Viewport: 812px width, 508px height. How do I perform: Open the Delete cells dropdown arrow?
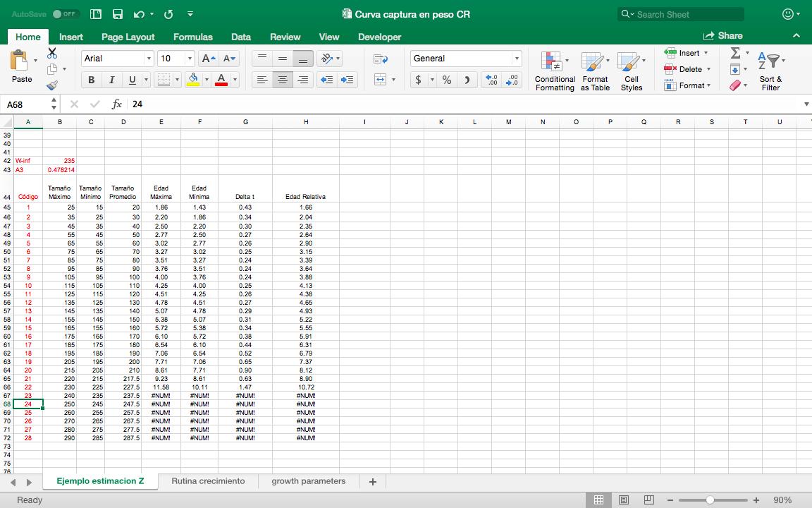tap(708, 69)
